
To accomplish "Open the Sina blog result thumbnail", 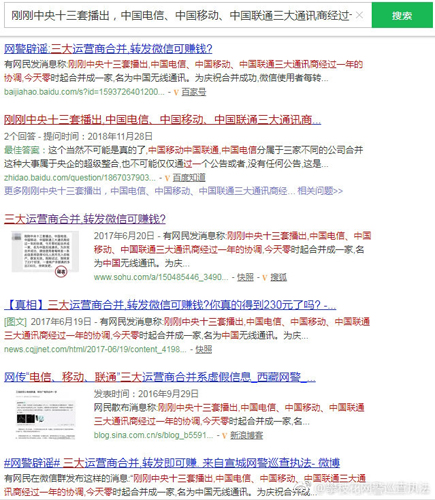I will pyautogui.click(x=45, y=414).
